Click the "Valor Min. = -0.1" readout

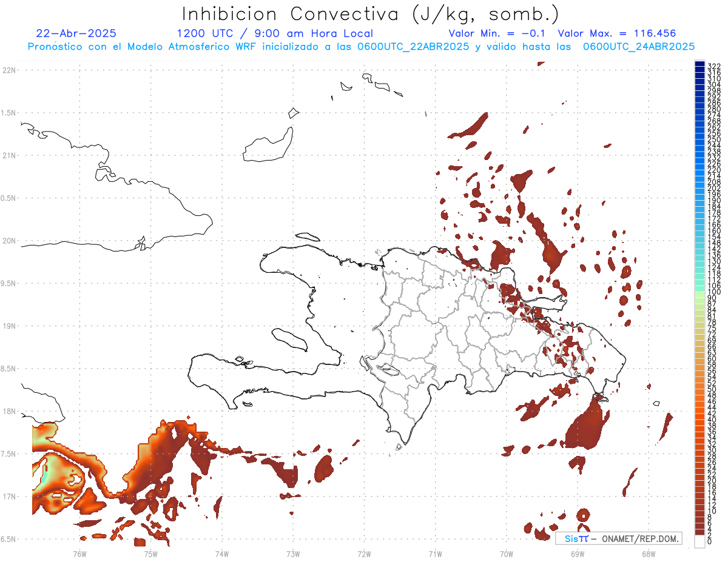498,33
